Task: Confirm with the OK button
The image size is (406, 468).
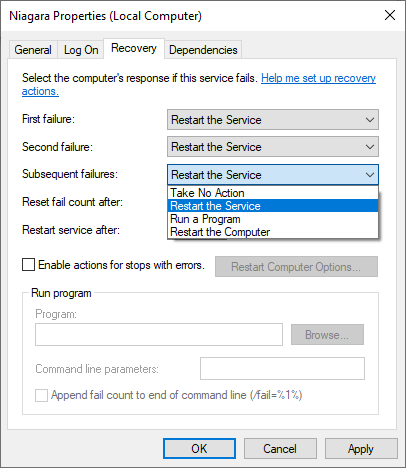Action: pos(199,449)
